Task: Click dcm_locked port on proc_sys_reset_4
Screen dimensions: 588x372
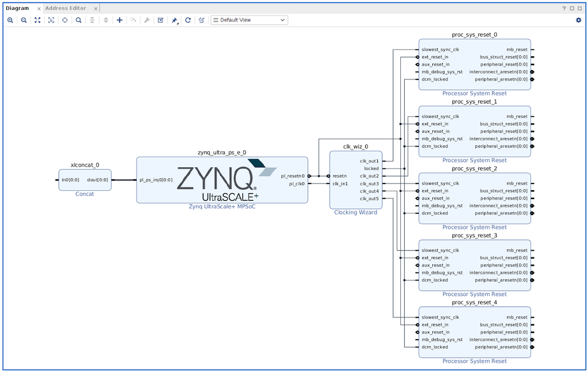Action: [x=435, y=347]
